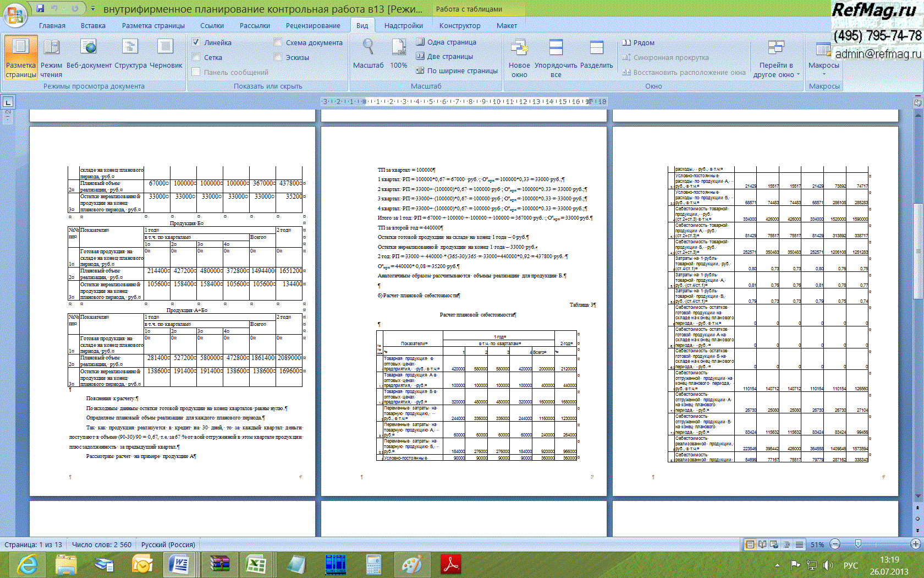Screen dimensions: 924x578
Task: Click Упорядочить все windows icon
Action: click(555, 48)
